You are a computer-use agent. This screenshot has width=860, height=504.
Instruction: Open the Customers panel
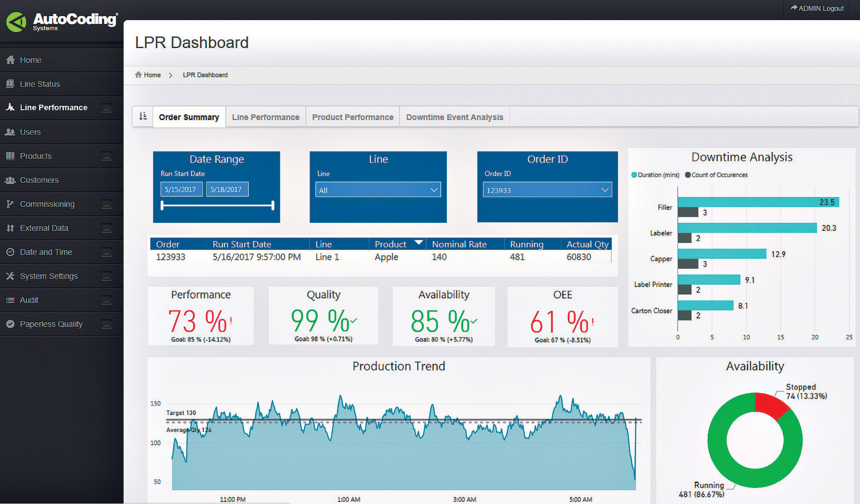pyautogui.click(x=39, y=180)
